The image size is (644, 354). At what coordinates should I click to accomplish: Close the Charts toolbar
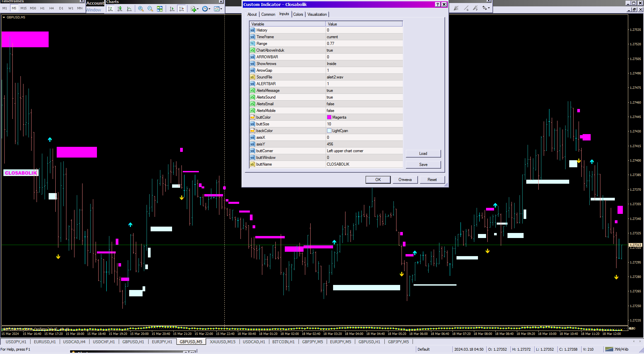(221, 2)
